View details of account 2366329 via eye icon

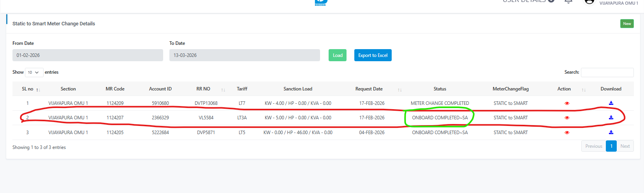567,118
